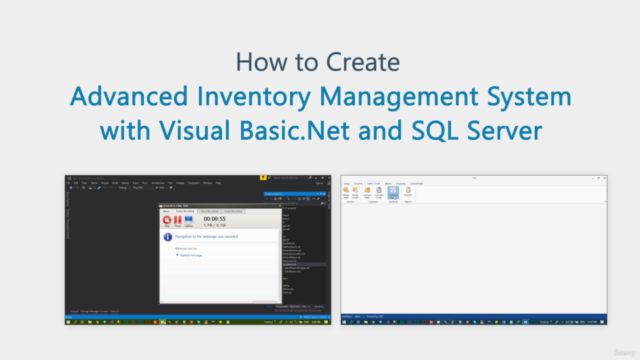
Task: Click the red Stop recording icon
Action: 167,220
